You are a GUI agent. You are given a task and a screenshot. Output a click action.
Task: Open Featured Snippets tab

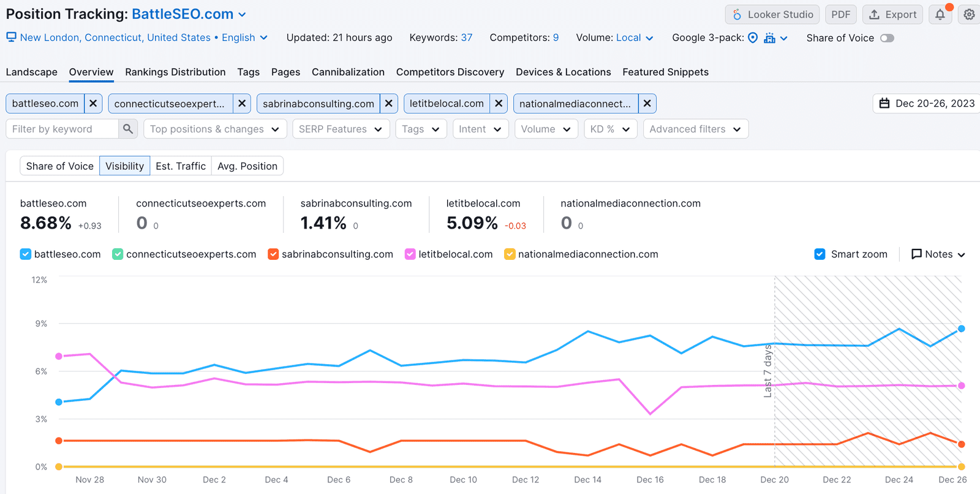click(x=665, y=72)
